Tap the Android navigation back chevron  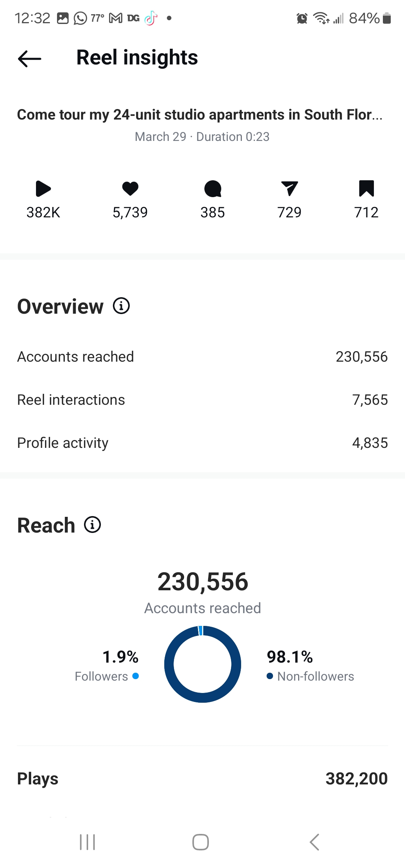coord(314,842)
